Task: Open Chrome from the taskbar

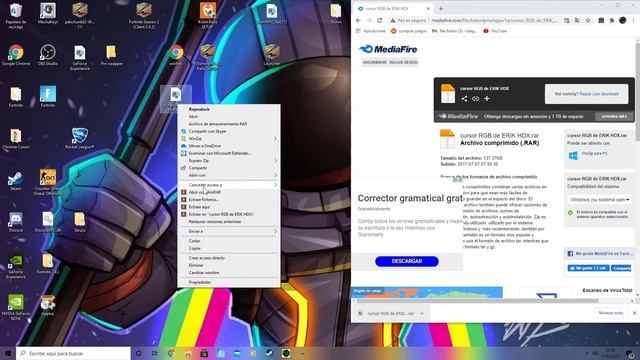Action: (x=171, y=353)
